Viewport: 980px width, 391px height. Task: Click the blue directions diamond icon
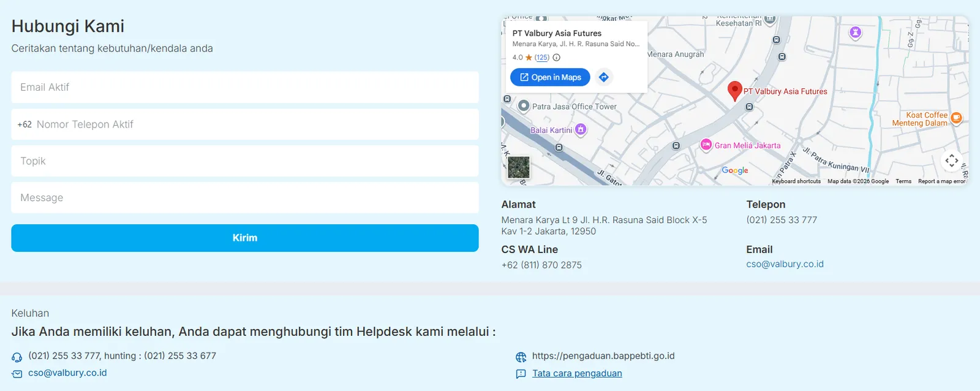pyautogui.click(x=604, y=77)
